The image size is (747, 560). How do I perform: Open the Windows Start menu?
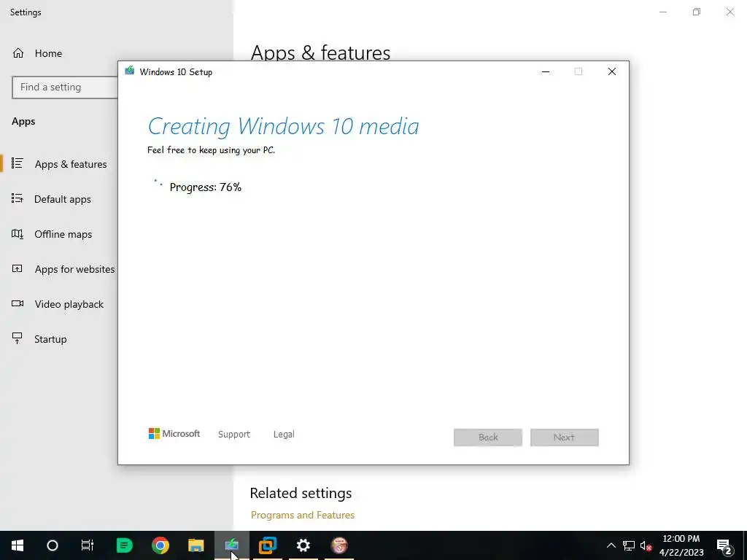tap(18, 545)
